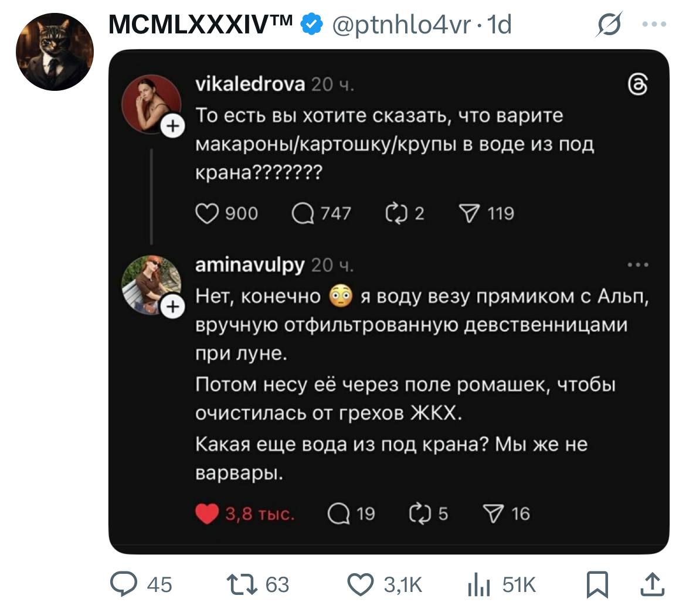Image resolution: width=686 pixels, height=616 pixels.
Task: Share the tweet via share icon
Action: pos(653,584)
